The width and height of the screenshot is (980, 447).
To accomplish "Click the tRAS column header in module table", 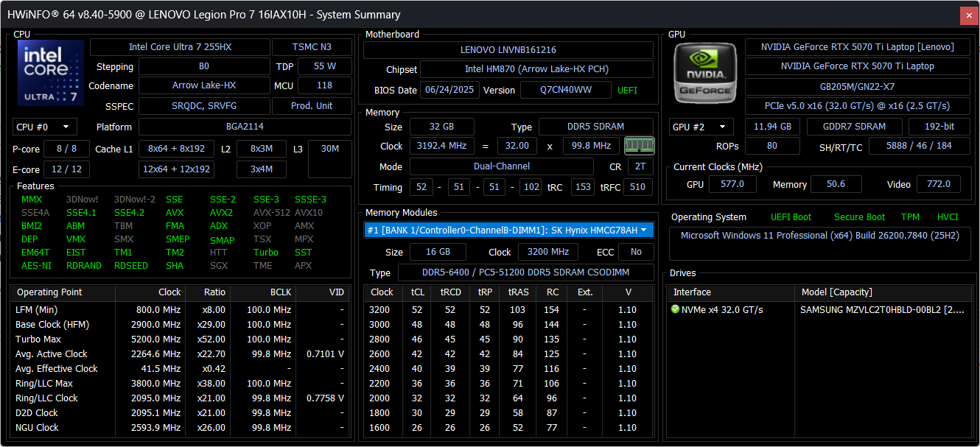I will pyautogui.click(x=518, y=292).
